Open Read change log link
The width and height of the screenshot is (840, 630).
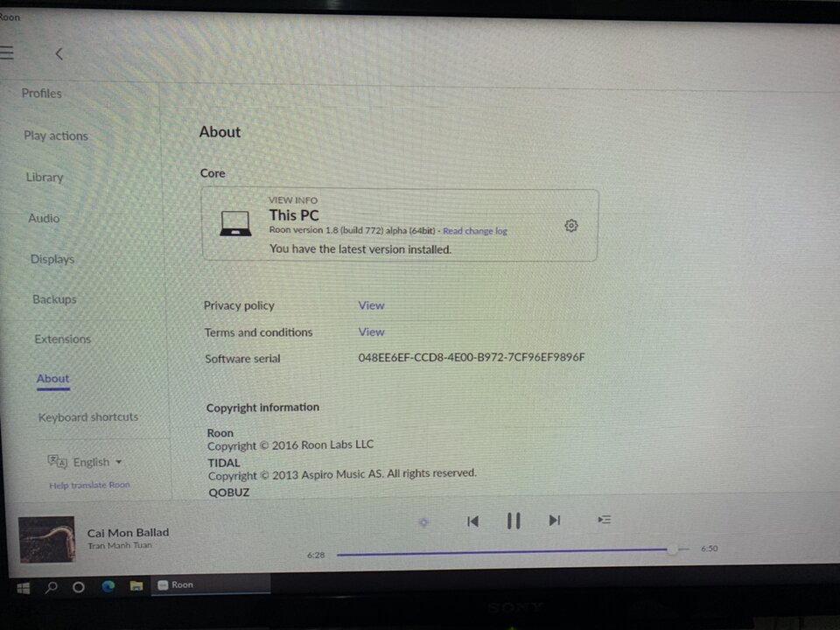474,231
